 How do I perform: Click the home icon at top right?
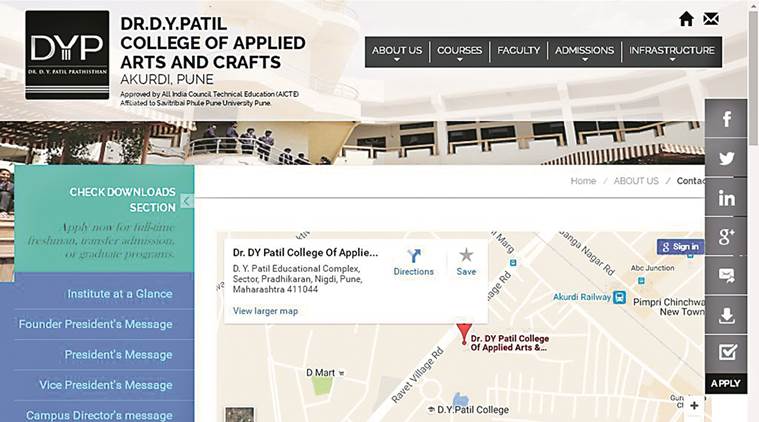(x=686, y=19)
